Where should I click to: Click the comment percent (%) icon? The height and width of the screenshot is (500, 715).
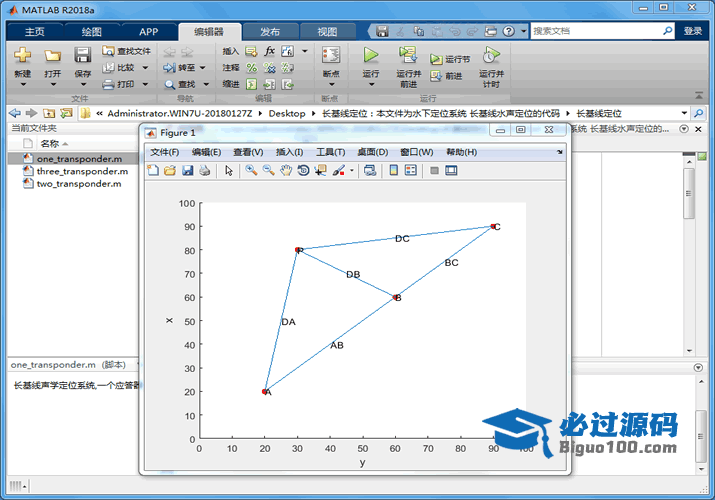pos(251,68)
